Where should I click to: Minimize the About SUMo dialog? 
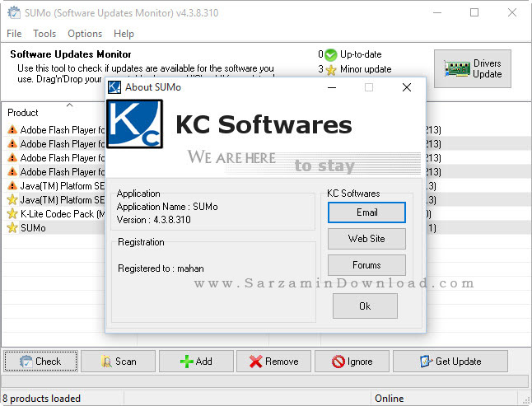point(332,87)
